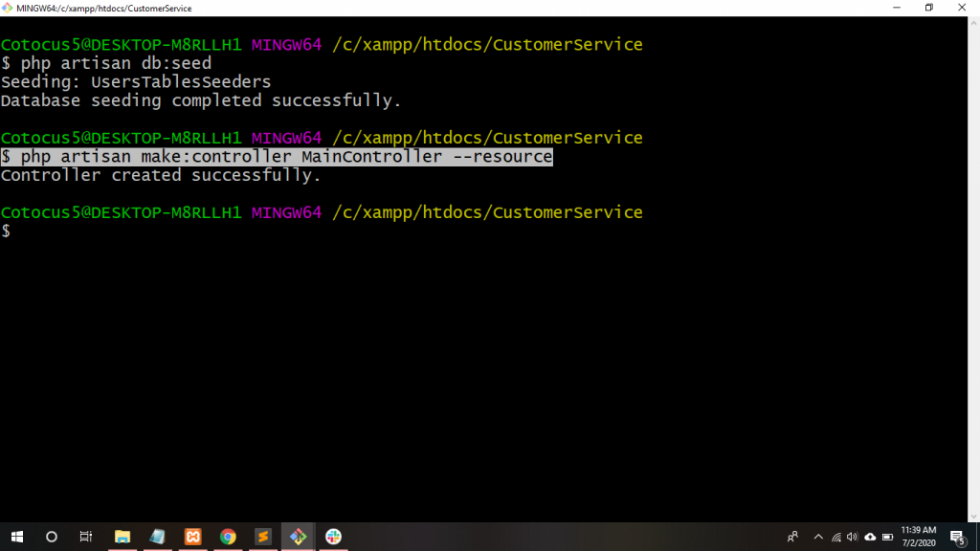Expand hidden system tray icons

click(x=818, y=537)
